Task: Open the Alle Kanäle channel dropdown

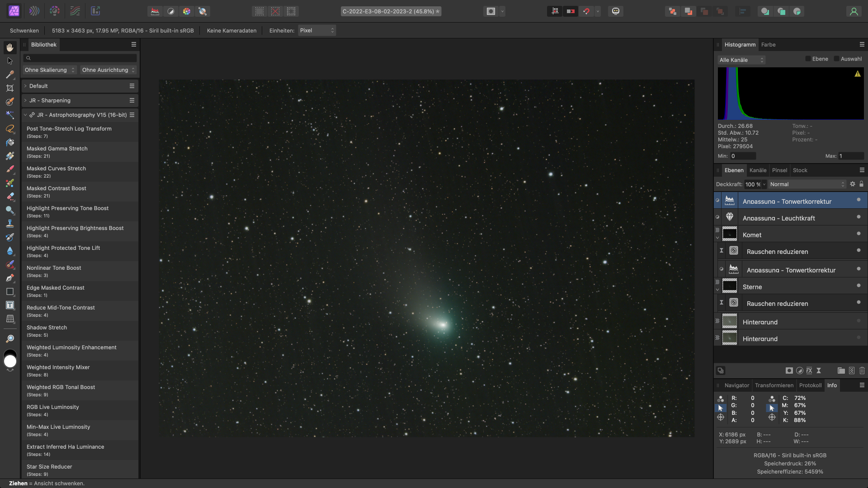Action: coord(741,60)
